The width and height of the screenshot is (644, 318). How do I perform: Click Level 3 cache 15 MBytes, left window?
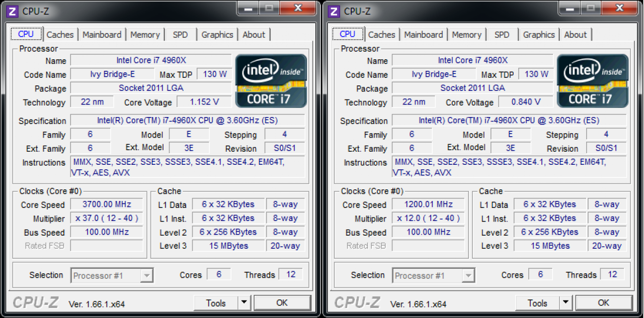pos(228,246)
